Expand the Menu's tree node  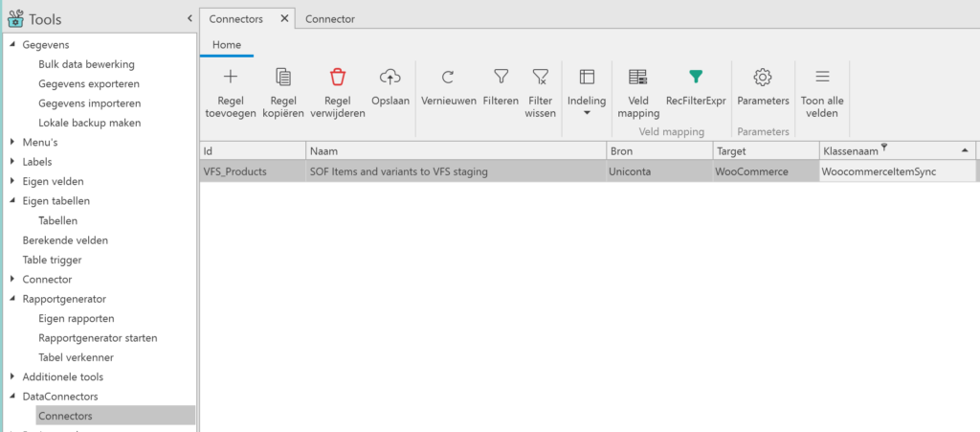click(x=12, y=143)
